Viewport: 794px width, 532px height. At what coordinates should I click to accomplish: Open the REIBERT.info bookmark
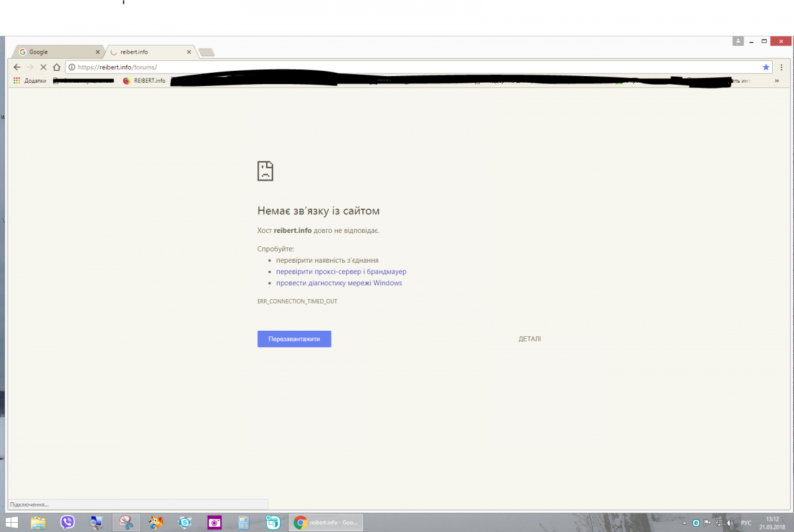click(x=144, y=81)
